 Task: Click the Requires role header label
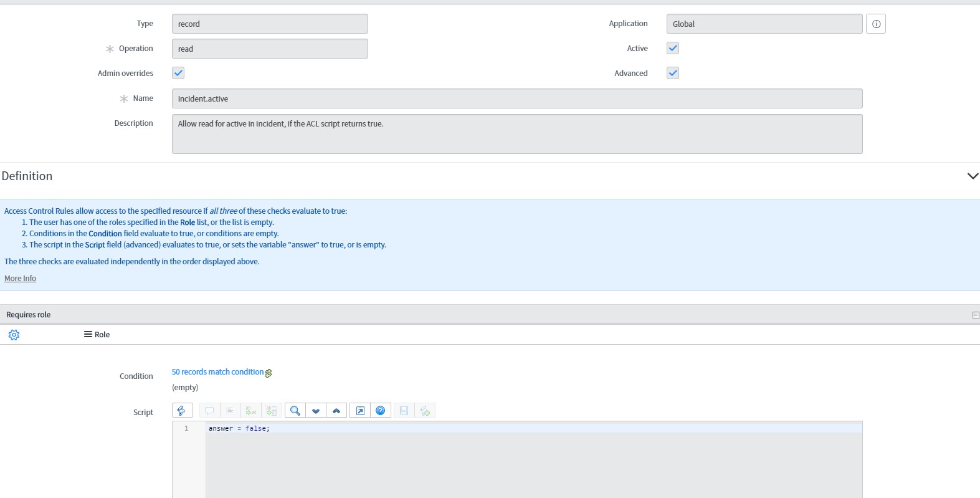(29, 315)
